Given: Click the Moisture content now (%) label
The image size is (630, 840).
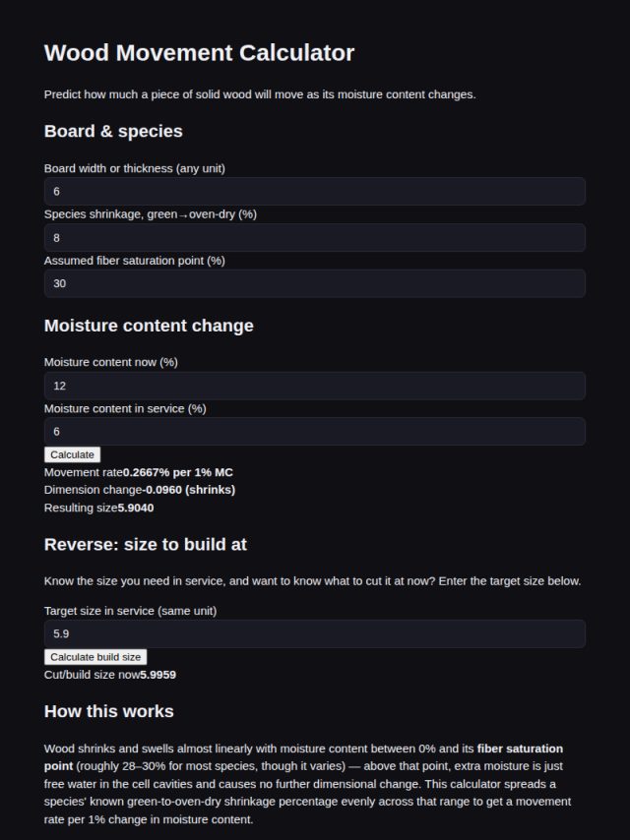Looking at the screenshot, I should click(x=111, y=362).
